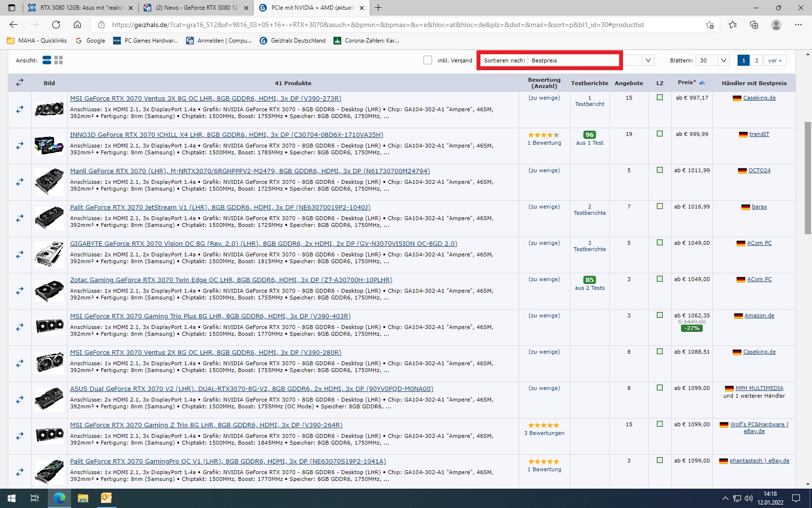Compare the Palit JetStream V1 product
Viewport: 812px width, 508px height.
click(x=20, y=218)
